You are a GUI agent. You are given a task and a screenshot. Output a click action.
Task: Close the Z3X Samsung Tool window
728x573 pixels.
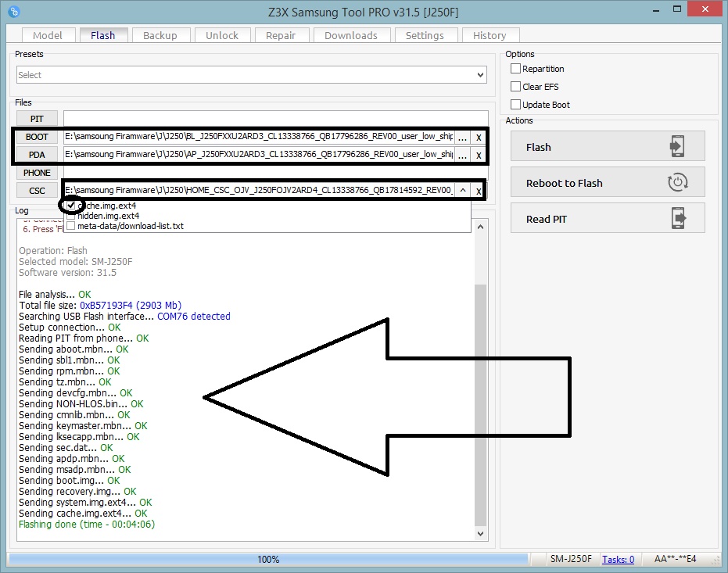pyautogui.click(x=705, y=9)
